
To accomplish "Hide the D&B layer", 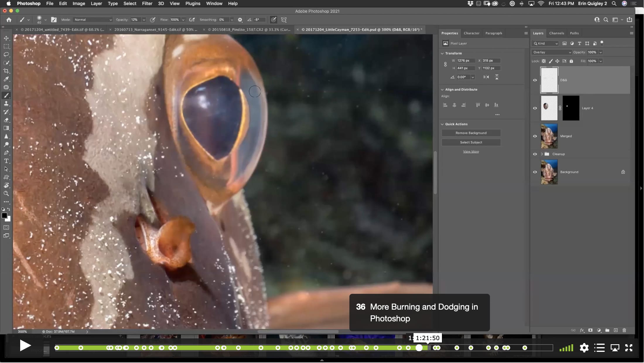I will (535, 80).
